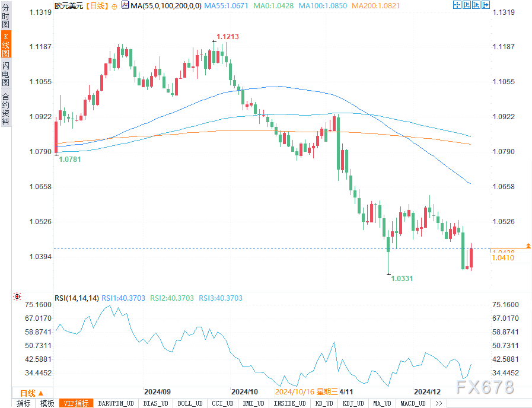Select the K线图 side tab
Image resolution: width=532 pixels, height=408 pixels.
point(6,44)
